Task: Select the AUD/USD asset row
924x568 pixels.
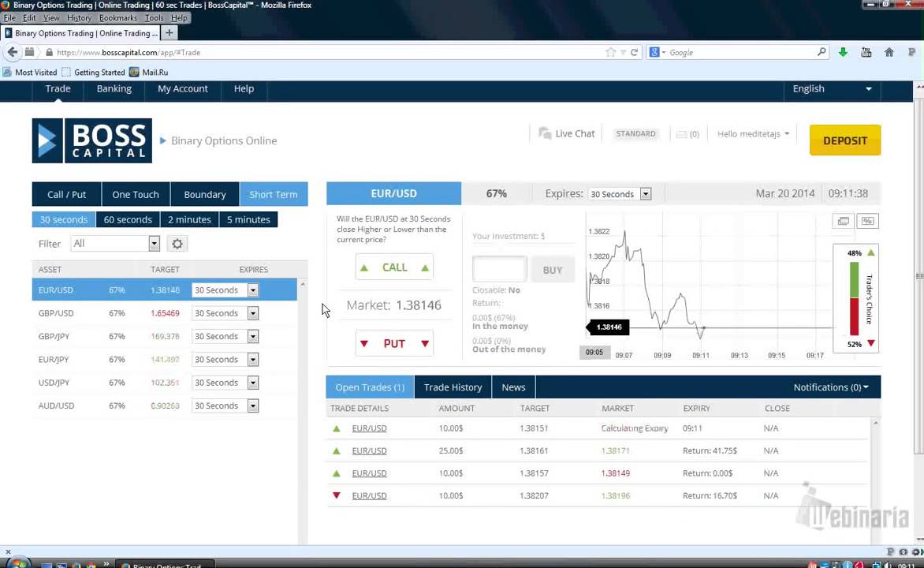Action: 165,405
